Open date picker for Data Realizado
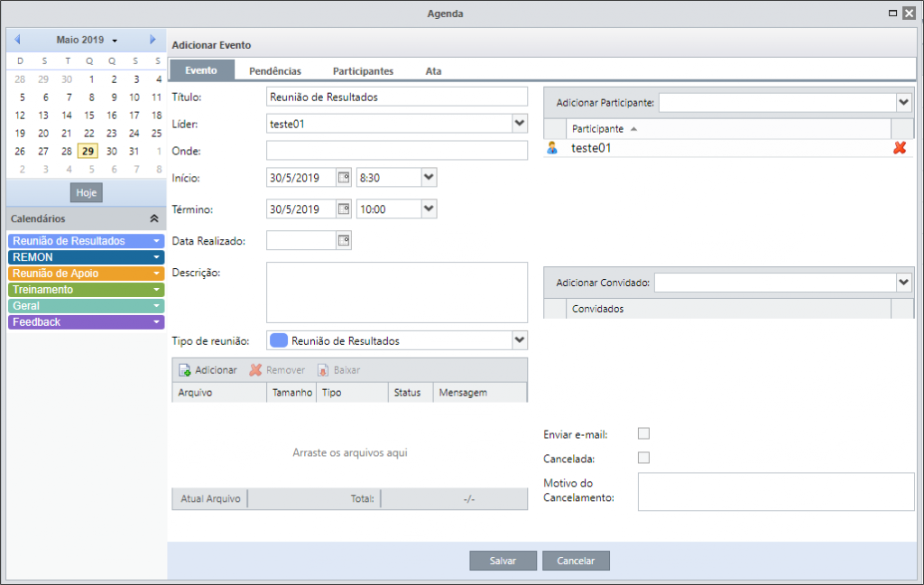Screen dimensions: 924x585 point(344,240)
